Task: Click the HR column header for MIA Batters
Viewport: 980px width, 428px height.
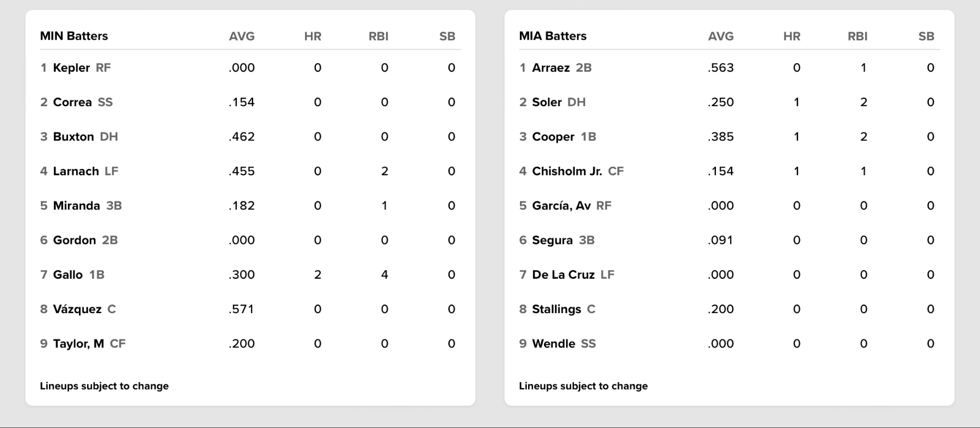Action: click(792, 36)
